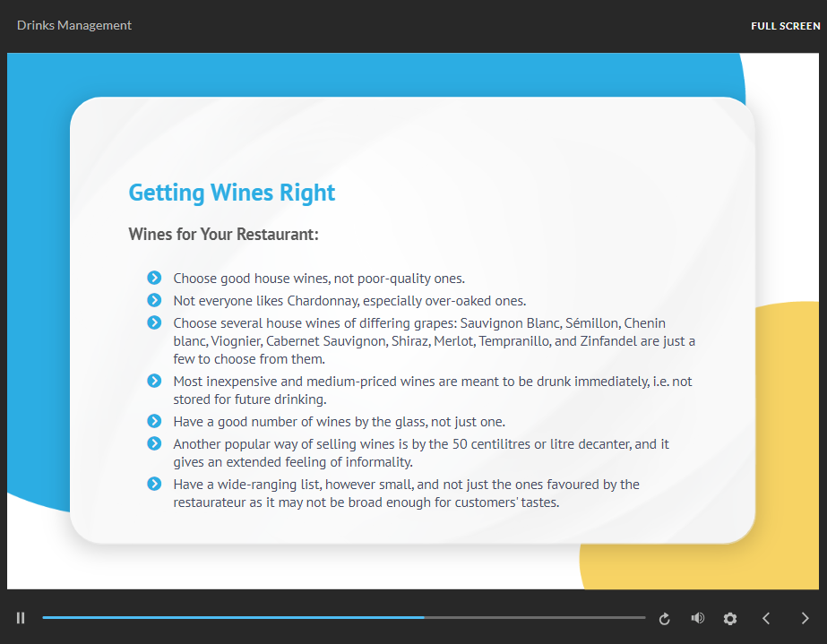Click the 'Wines for Your Restaurant:' subheading
The width and height of the screenshot is (827, 644).
[223, 235]
